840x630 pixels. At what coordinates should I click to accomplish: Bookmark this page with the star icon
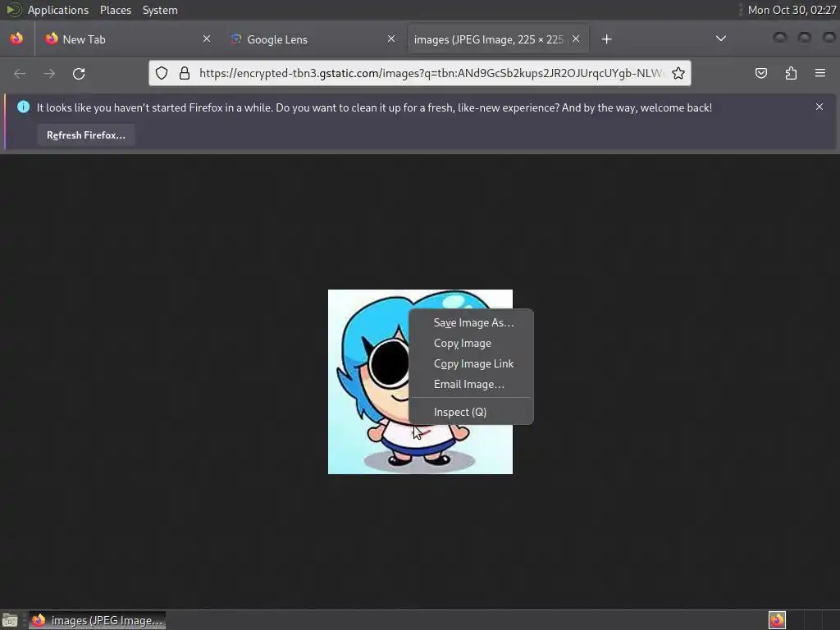[678, 73]
